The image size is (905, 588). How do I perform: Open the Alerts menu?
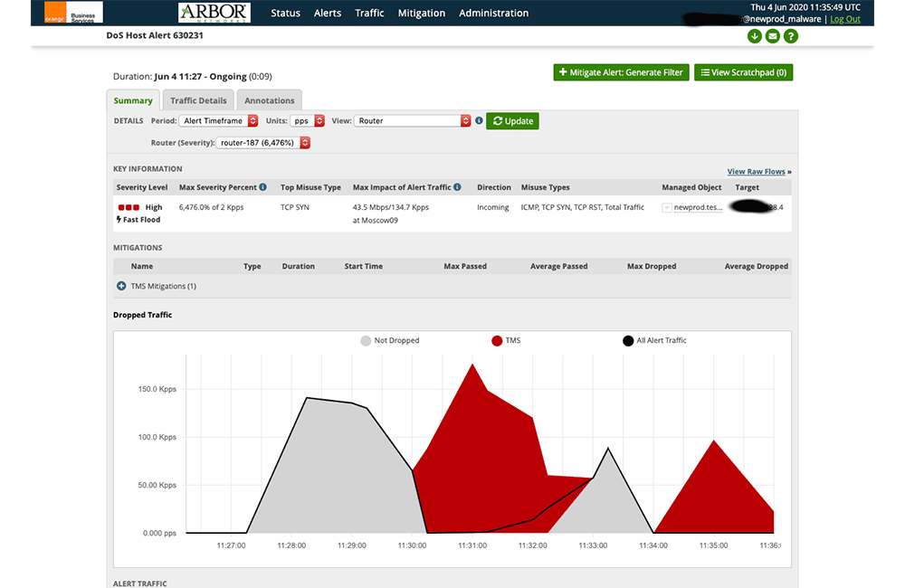pyautogui.click(x=328, y=13)
